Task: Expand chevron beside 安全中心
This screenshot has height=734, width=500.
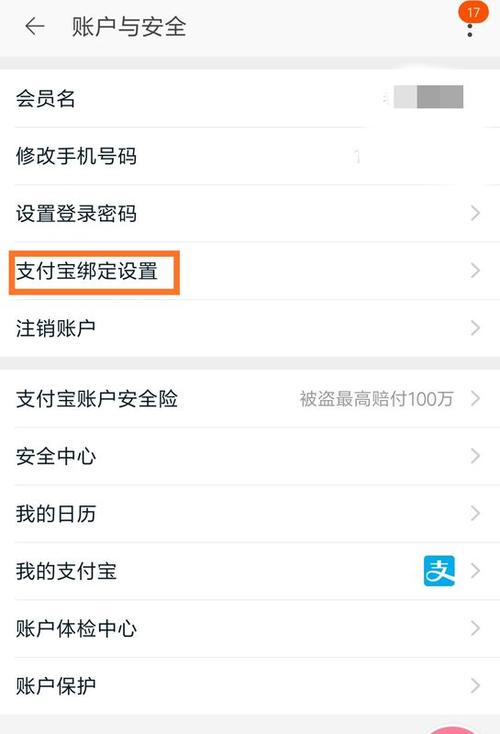Action: tap(475, 456)
